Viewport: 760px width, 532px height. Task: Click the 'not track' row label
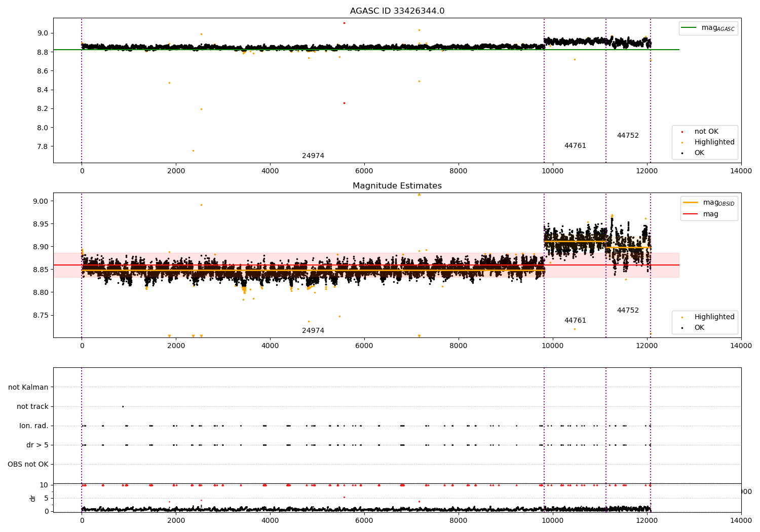click(32, 407)
